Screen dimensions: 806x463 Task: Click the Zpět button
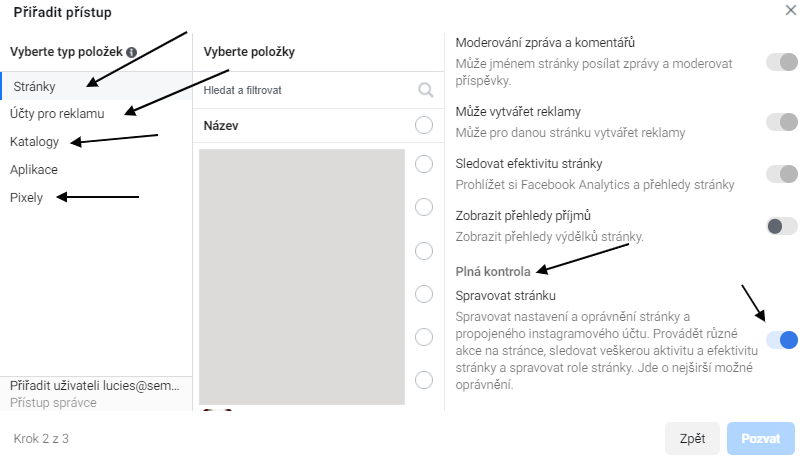click(692, 438)
